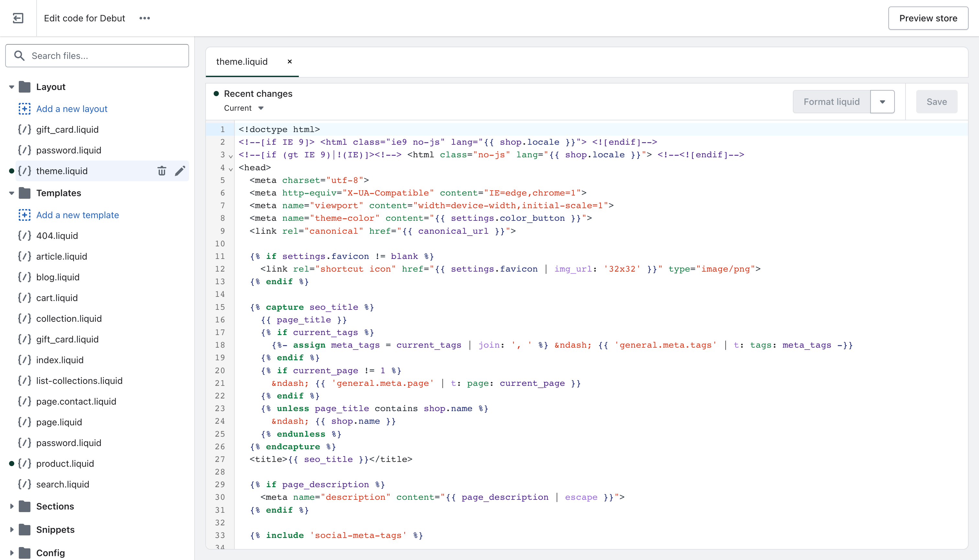Click the Layout folder icon

point(25,87)
